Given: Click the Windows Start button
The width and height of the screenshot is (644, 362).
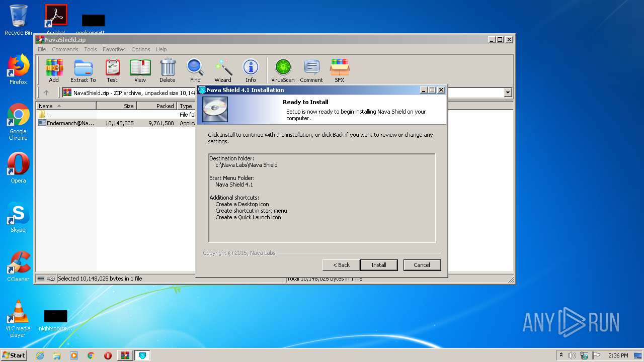Looking at the screenshot, I should pyautogui.click(x=14, y=355).
